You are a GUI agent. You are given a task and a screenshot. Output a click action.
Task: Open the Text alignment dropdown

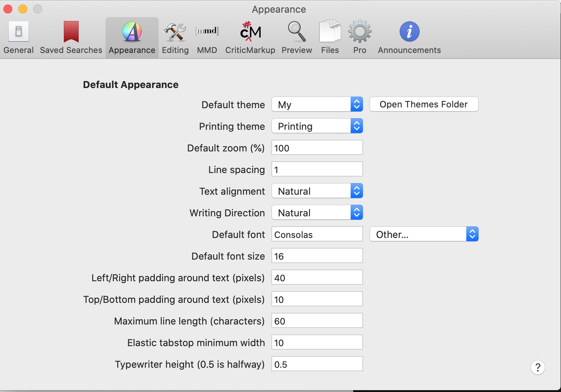317,191
